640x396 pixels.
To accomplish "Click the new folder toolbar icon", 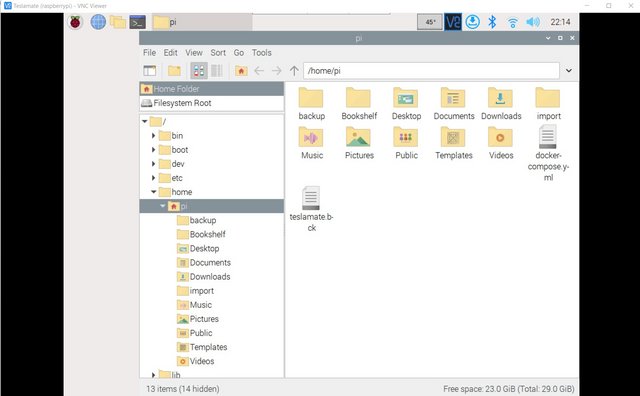I will tap(174, 71).
